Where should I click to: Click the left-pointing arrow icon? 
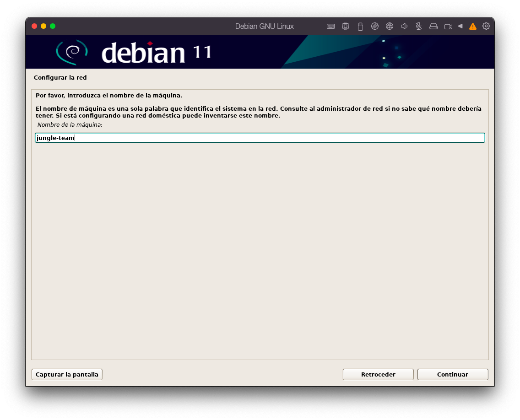click(x=460, y=26)
